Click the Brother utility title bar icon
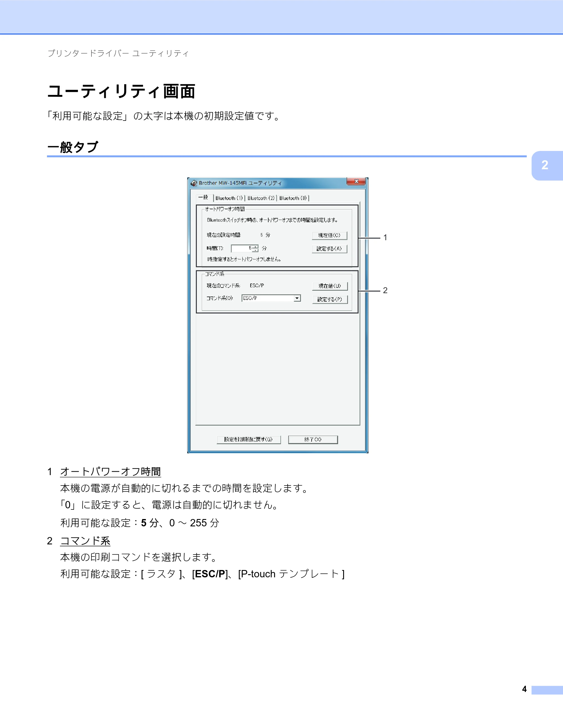 pyautogui.click(x=194, y=183)
